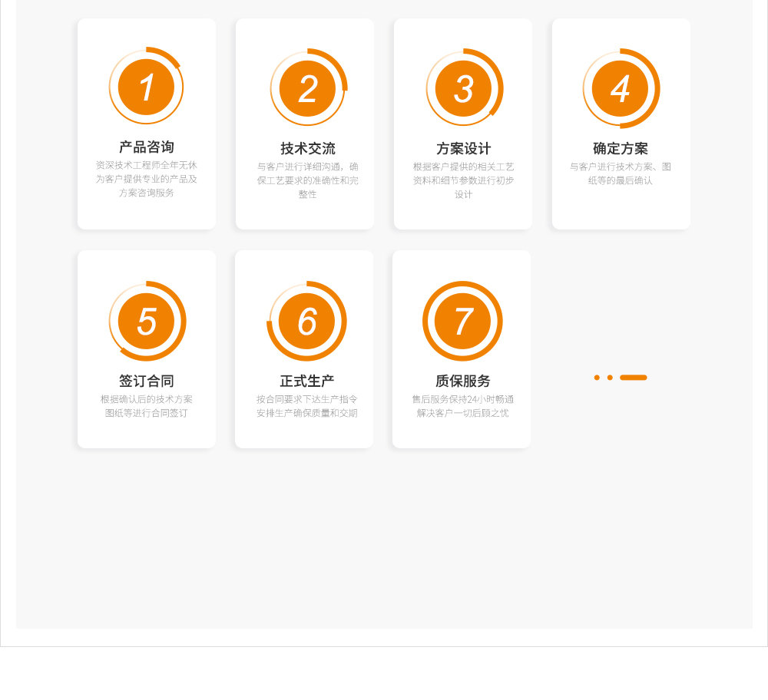
Task: Click the 技术交流 title
Action: coord(307,149)
